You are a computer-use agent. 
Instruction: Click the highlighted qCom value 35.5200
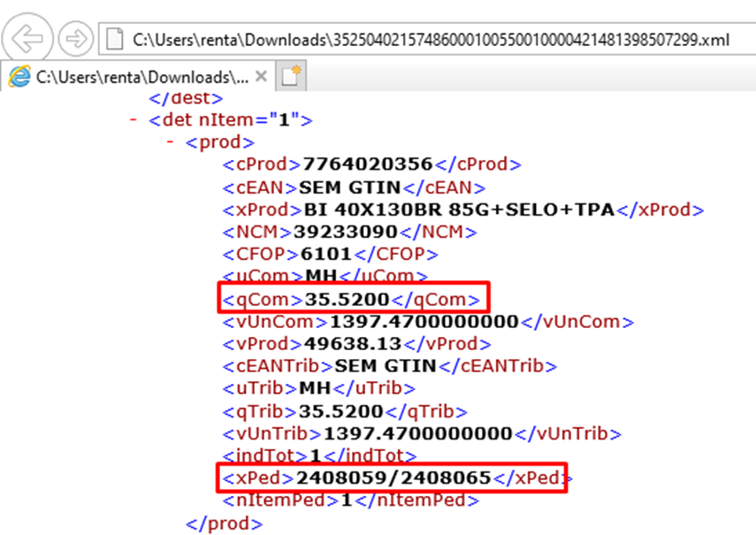[346, 300]
